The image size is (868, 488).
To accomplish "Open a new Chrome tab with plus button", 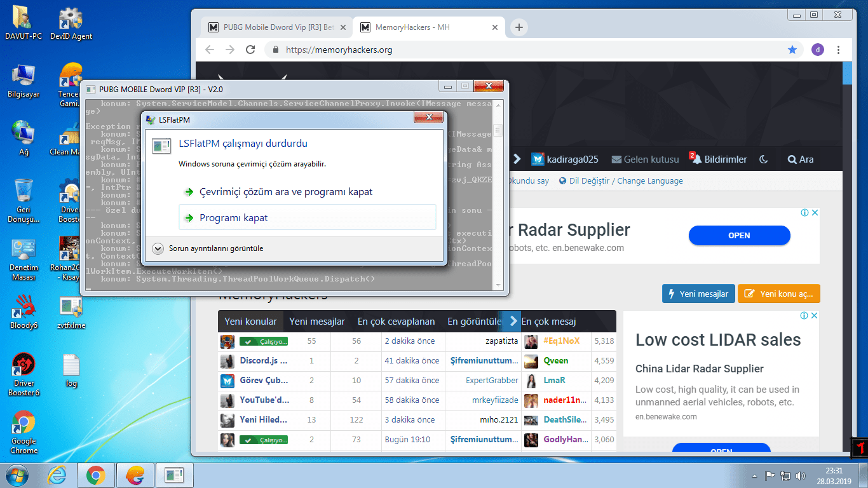I will click(519, 27).
